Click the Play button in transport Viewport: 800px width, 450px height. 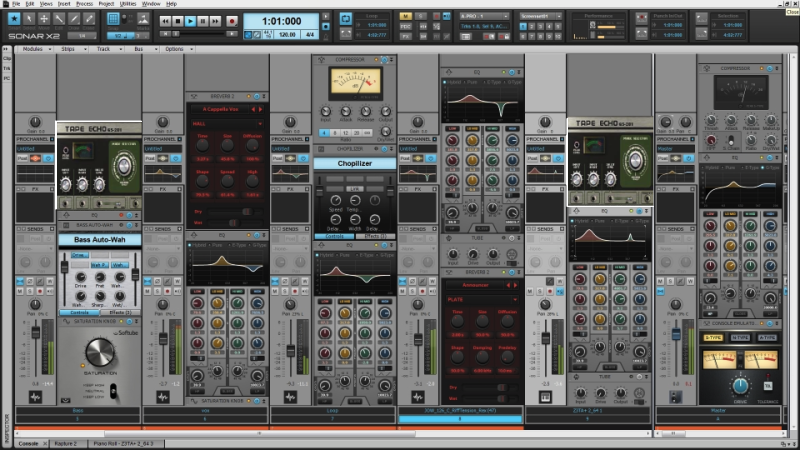pyautogui.click(x=192, y=20)
